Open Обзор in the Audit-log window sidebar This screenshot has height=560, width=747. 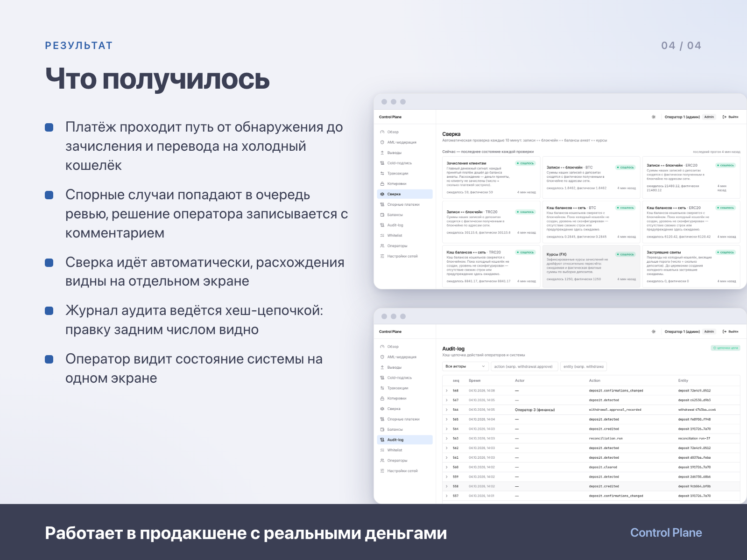point(405,347)
